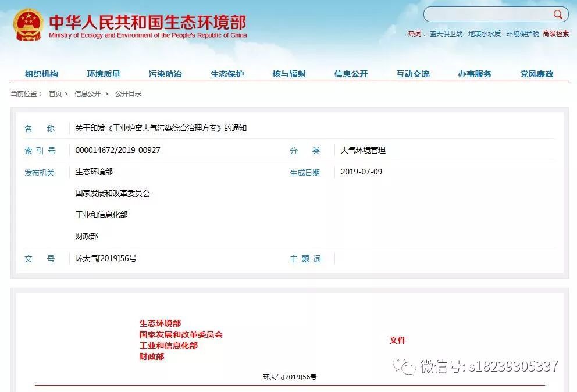The height and width of the screenshot is (392, 577).
Task: Click the 生成日期 label
Action: click(305, 173)
